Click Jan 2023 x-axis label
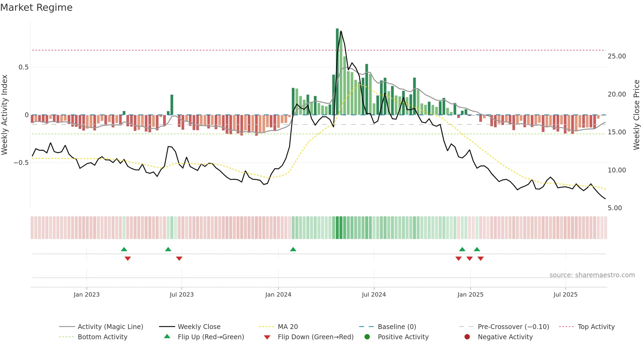Screen dimensions: 644x362 click(86, 295)
